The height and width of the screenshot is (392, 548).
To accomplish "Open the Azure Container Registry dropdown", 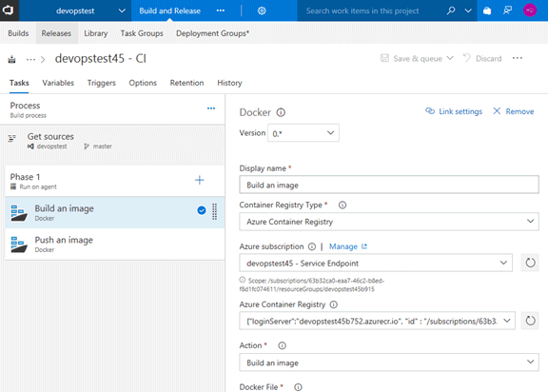I will click(377, 321).
